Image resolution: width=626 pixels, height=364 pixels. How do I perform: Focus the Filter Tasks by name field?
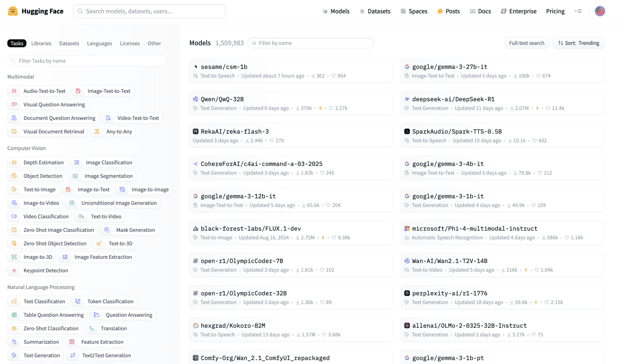(x=87, y=61)
